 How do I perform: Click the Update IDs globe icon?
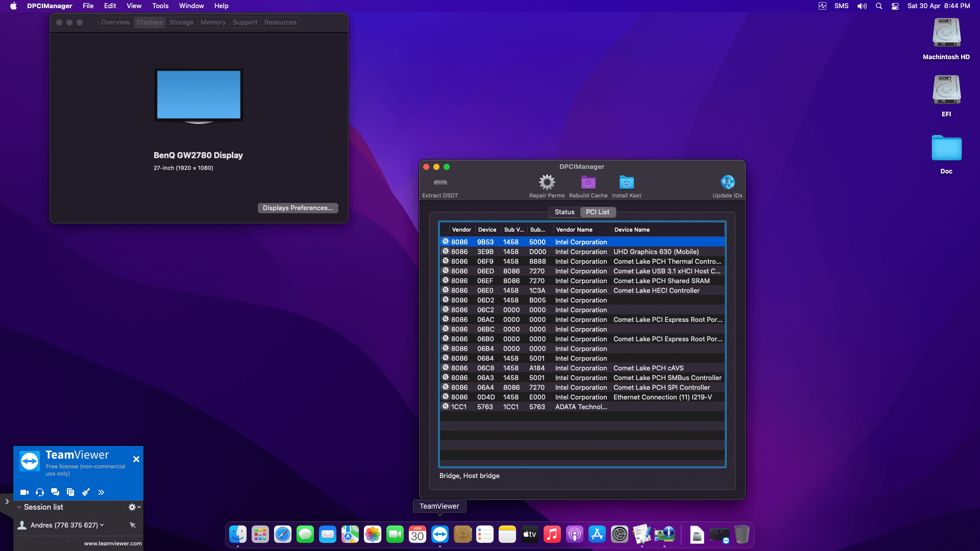point(727,182)
